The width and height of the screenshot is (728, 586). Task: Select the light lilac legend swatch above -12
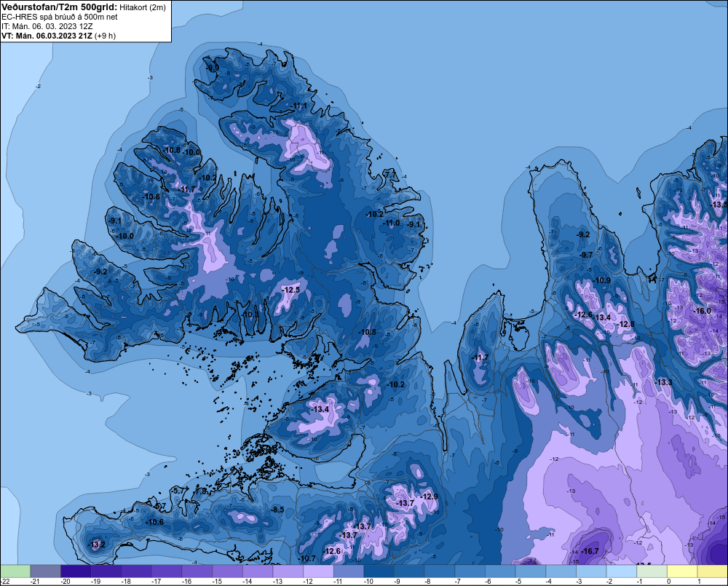[319, 571]
